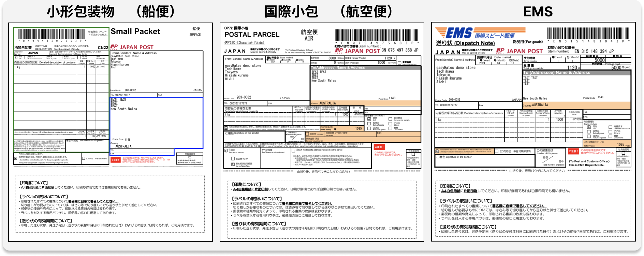This screenshot has height=256, width=644.
Task: Click the Postal Parcel label barcode
Action: click(x=376, y=35)
